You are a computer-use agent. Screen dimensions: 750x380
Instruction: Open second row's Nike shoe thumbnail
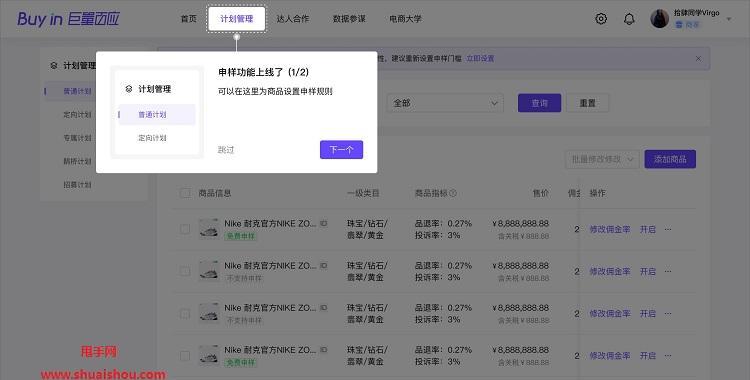pyautogui.click(x=209, y=271)
